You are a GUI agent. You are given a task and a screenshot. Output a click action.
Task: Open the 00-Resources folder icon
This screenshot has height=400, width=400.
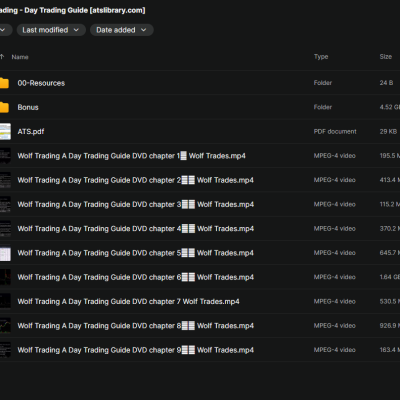[4, 83]
